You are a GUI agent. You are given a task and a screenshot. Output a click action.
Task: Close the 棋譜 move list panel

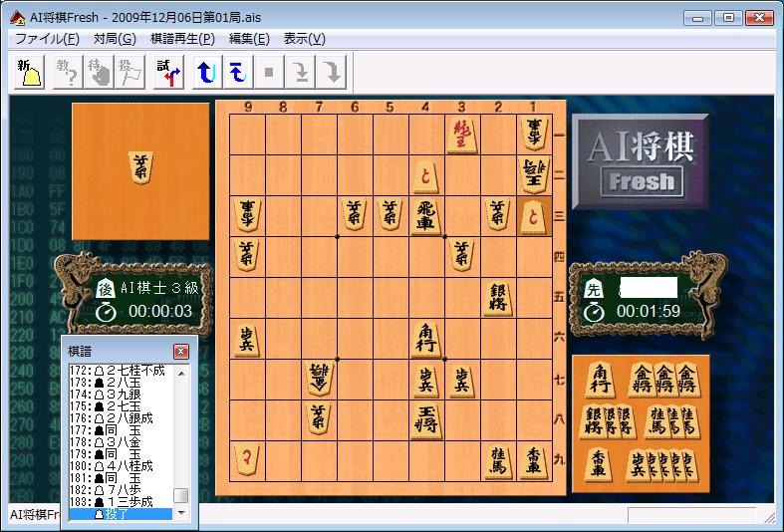pyautogui.click(x=181, y=352)
